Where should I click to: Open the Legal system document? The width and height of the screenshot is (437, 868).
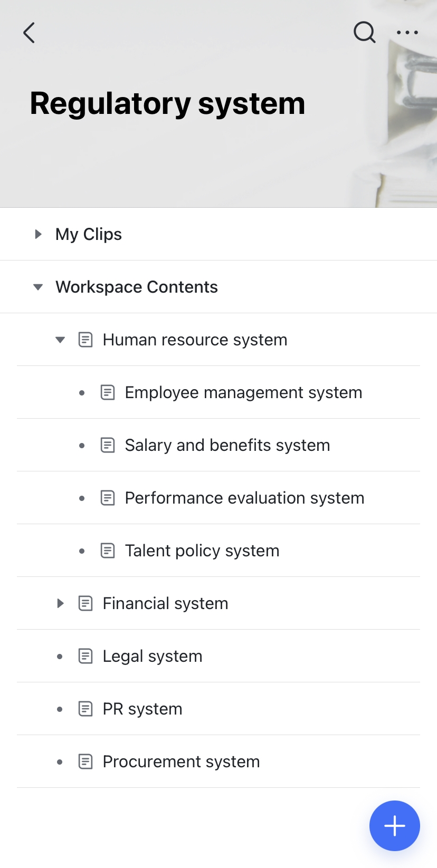click(153, 656)
